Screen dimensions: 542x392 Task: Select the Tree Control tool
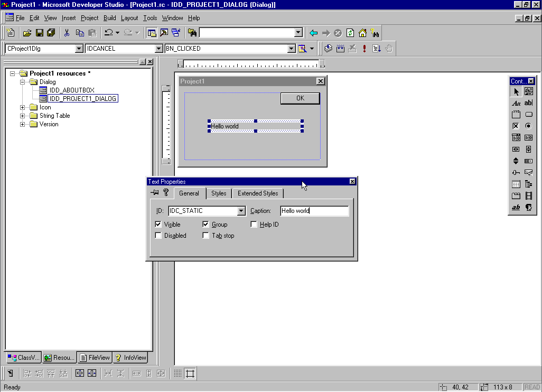[528, 184]
